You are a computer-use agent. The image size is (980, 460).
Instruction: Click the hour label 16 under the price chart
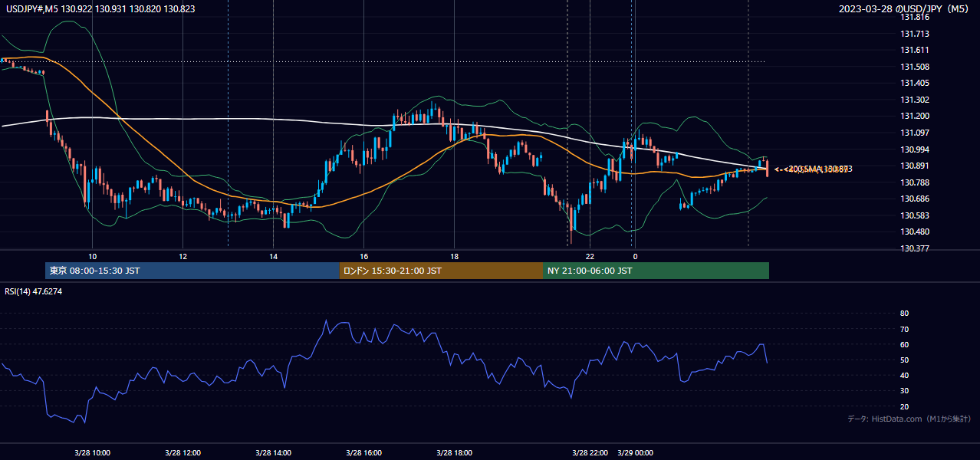[x=364, y=256]
